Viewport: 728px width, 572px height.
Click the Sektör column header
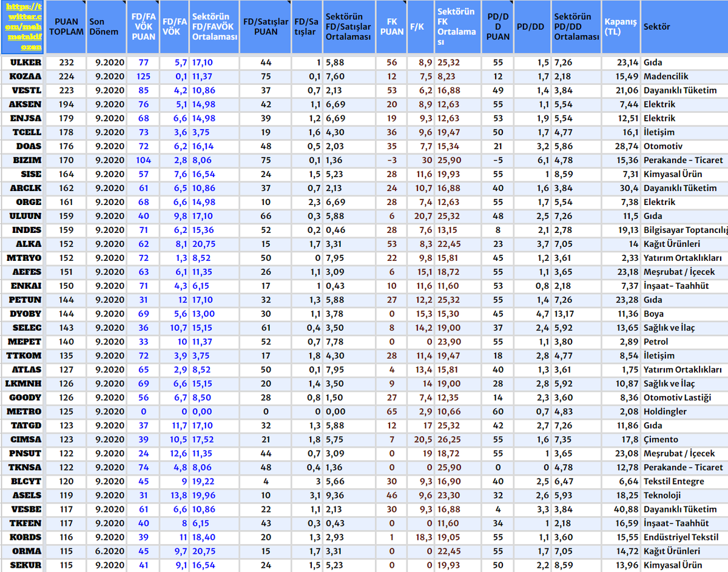click(684, 27)
